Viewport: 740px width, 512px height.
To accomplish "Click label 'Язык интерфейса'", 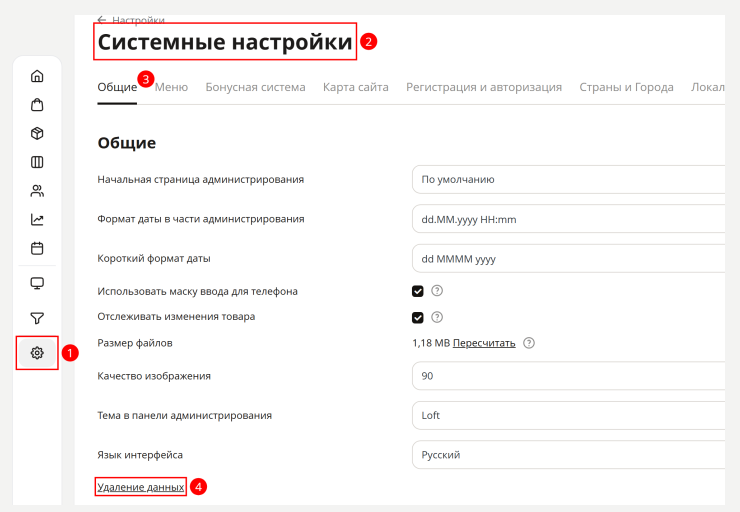I will pyautogui.click(x=140, y=455).
